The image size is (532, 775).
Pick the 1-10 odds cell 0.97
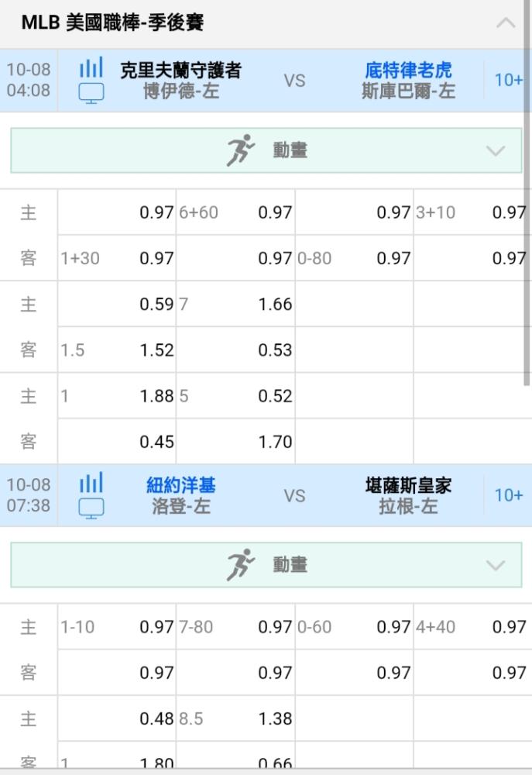point(117,627)
